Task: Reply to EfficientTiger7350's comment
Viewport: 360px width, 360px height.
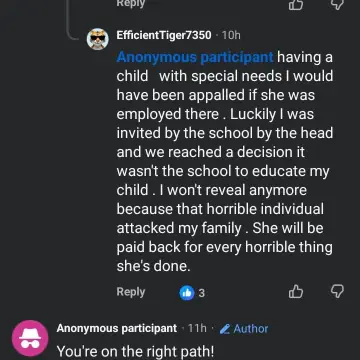Action: 131,292
